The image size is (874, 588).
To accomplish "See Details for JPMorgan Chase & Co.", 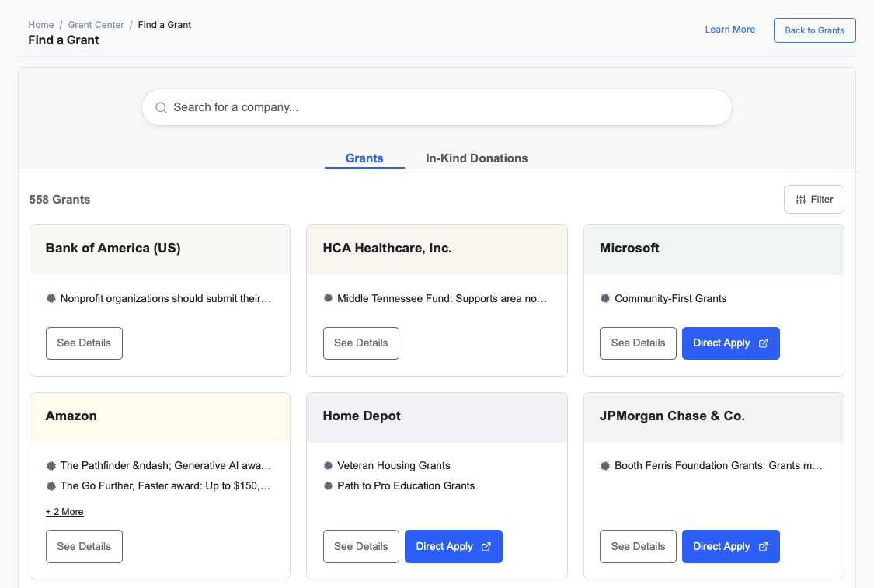I will pyautogui.click(x=639, y=547).
